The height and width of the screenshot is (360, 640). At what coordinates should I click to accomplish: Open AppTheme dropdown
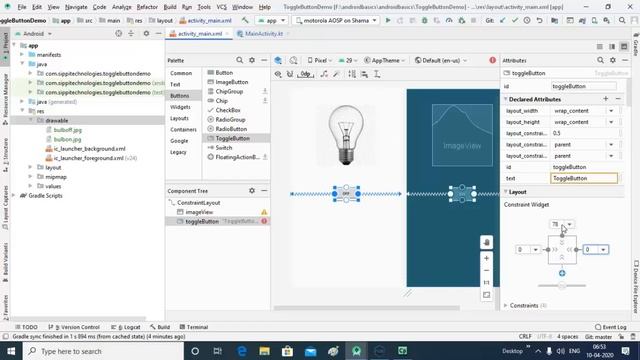(384, 60)
